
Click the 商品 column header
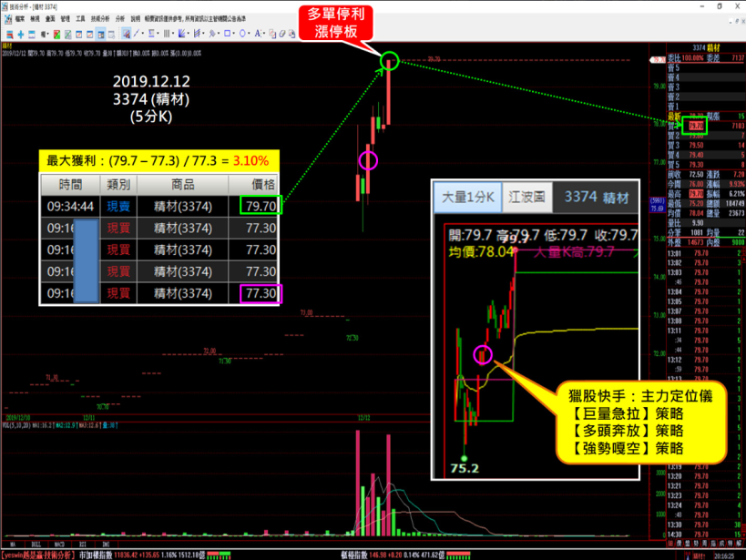[183, 185]
